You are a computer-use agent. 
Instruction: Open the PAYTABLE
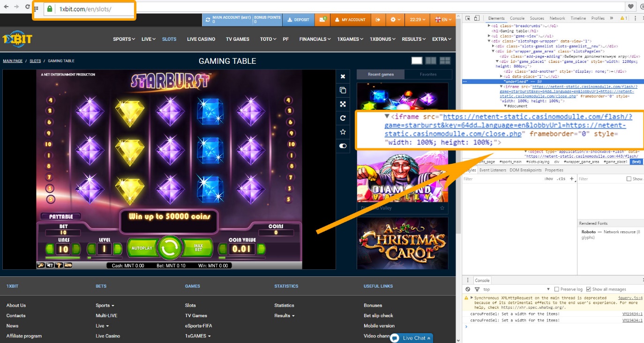60,217
